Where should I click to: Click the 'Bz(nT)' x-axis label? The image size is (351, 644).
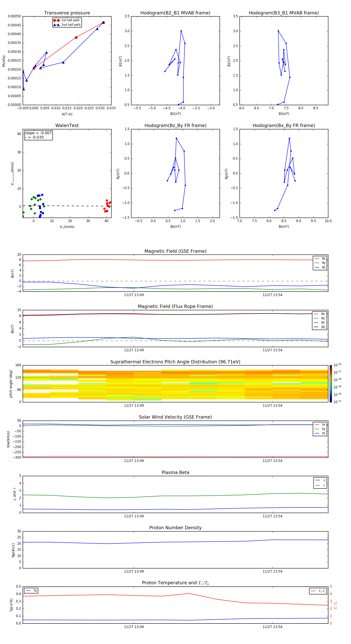pos(175,227)
